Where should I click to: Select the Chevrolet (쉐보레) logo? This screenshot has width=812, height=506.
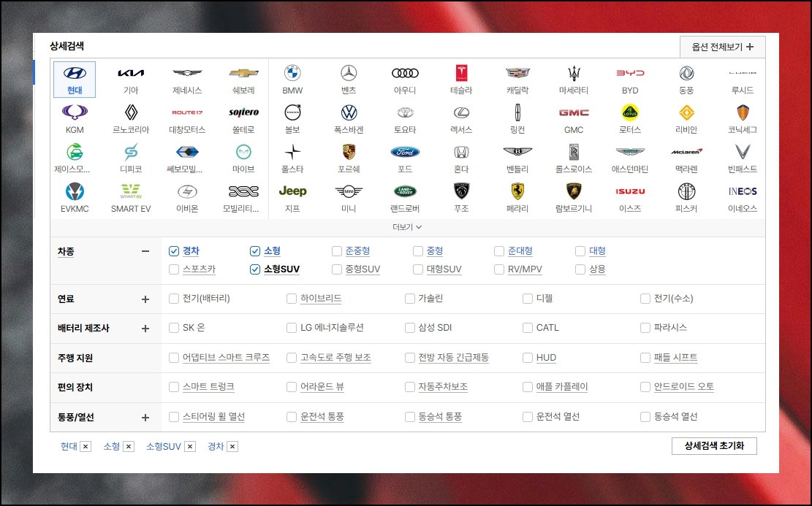point(243,74)
